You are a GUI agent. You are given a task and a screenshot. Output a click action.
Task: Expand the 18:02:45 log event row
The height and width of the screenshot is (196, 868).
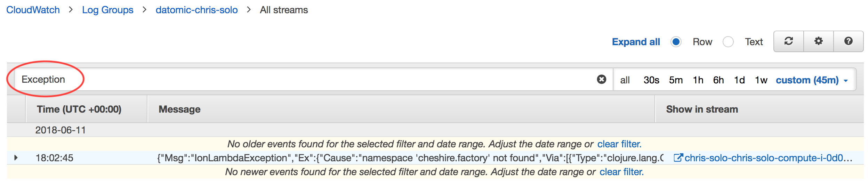[x=16, y=158]
